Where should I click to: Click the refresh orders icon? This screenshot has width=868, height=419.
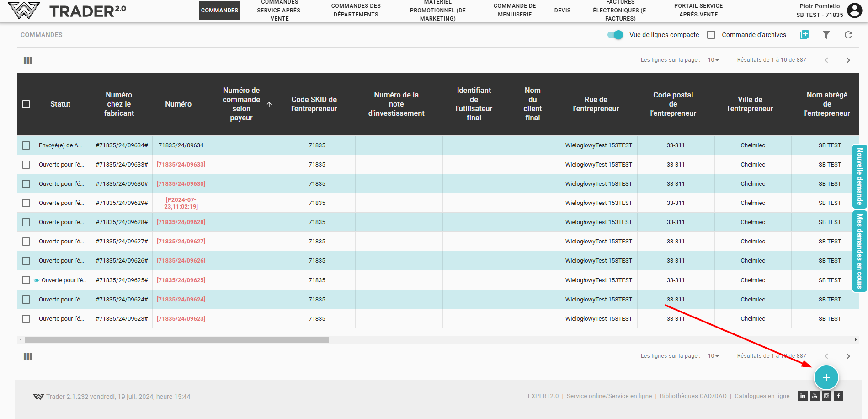(848, 35)
